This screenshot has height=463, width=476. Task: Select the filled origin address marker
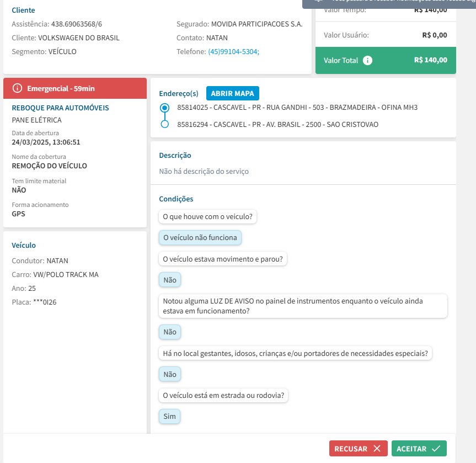point(164,108)
